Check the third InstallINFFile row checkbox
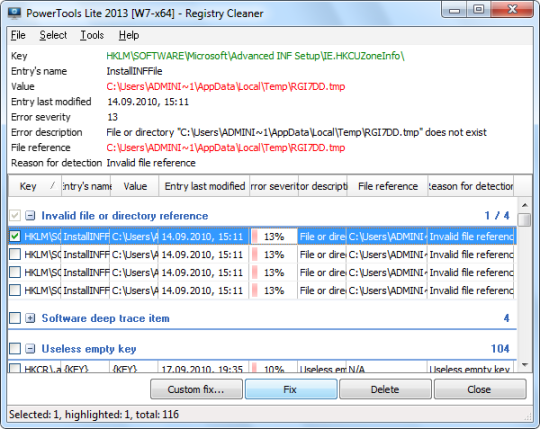Screen dimensions: 540x429 click(15, 272)
